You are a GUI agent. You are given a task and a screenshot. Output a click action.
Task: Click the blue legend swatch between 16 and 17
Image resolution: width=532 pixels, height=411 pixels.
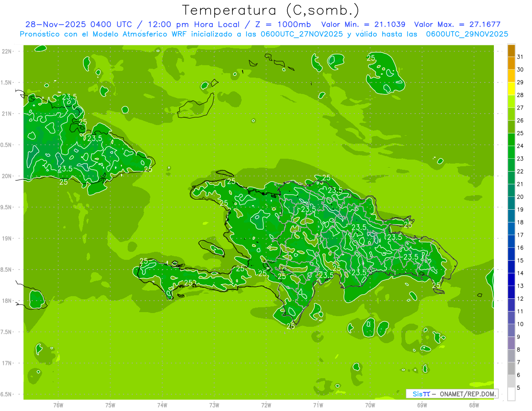coord(511,242)
